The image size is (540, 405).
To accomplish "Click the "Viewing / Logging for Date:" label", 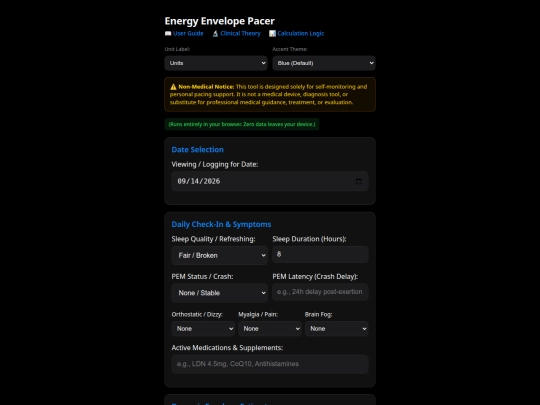I will coord(215,164).
